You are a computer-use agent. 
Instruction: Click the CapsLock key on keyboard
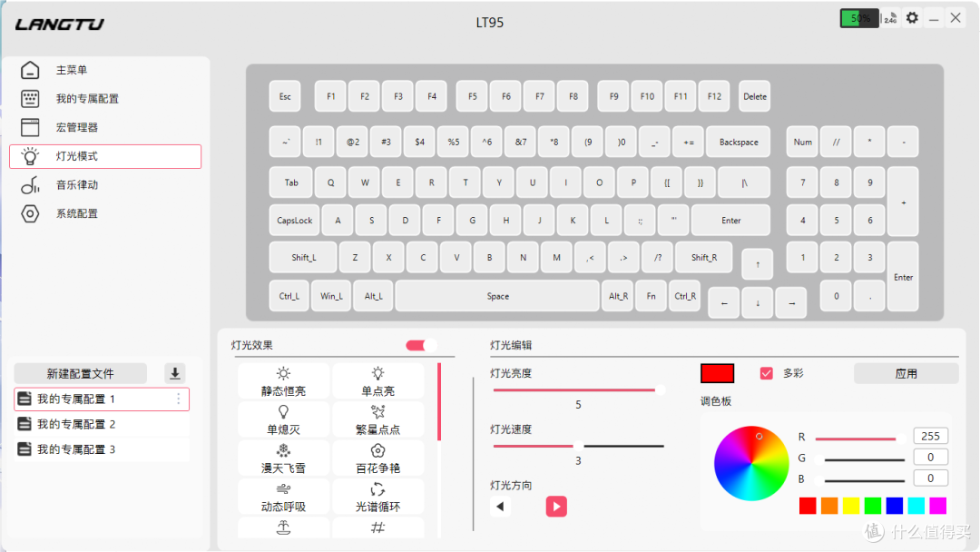click(294, 220)
